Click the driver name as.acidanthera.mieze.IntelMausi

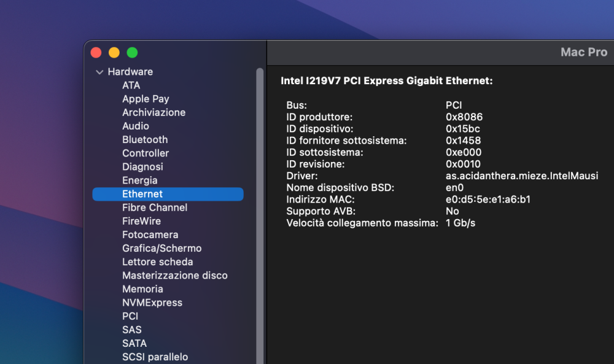[522, 176]
